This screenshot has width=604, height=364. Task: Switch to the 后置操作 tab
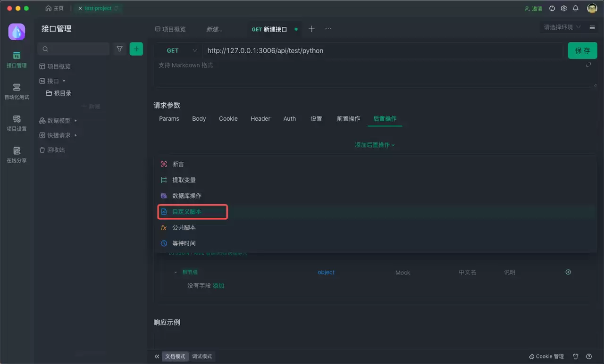click(385, 119)
